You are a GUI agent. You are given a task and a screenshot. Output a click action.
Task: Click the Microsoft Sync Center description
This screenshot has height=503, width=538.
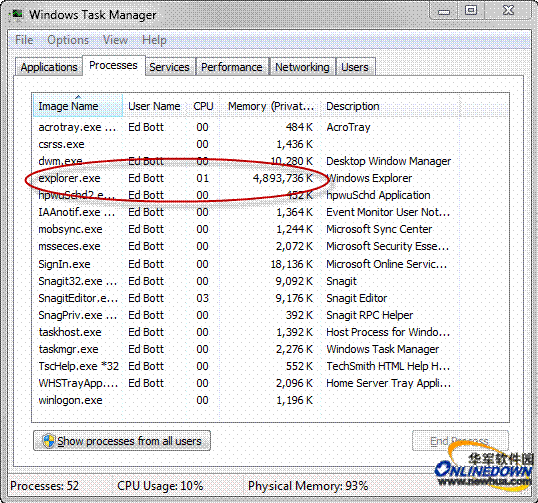point(379,229)
